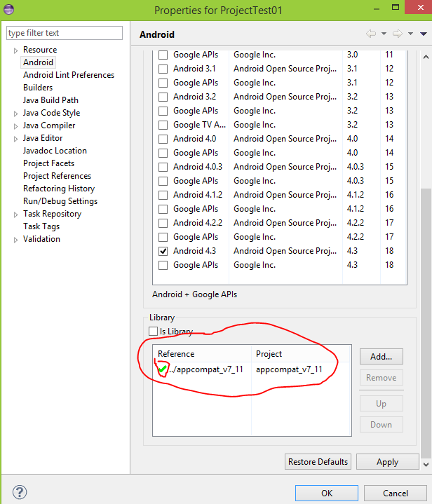The image size is (432, 504).
Task: Check the Google TV Addon checkbox
Action: tap(163, 125)
